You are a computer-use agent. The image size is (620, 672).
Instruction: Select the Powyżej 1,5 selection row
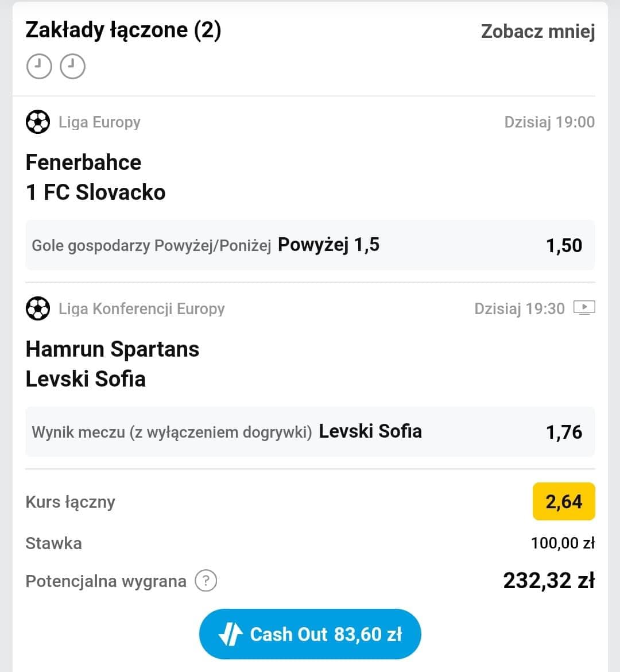(x=310, y=245)
